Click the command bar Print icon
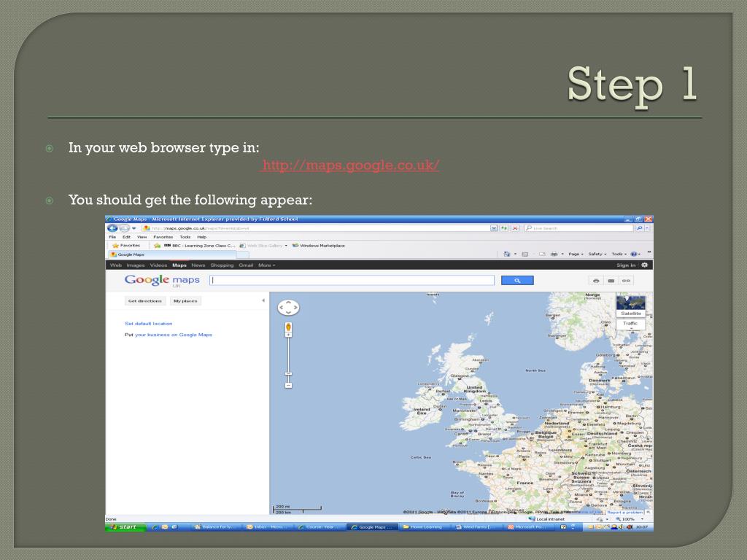 [554, 254]
